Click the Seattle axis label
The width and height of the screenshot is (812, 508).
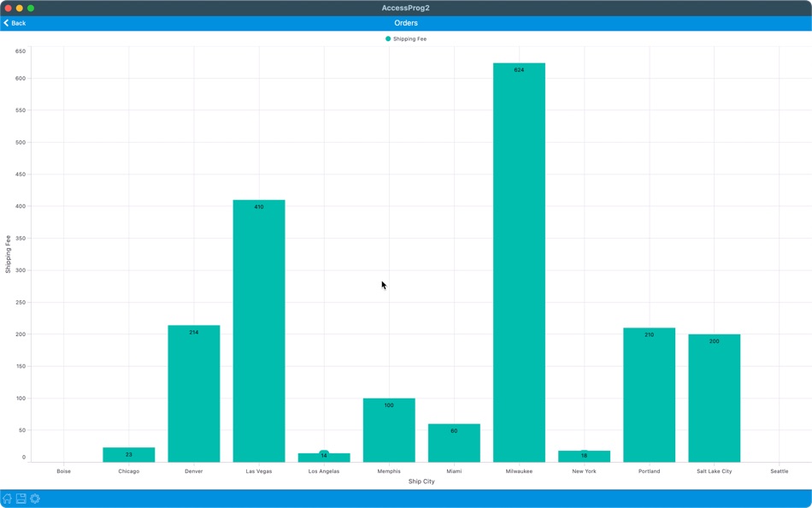779,471
